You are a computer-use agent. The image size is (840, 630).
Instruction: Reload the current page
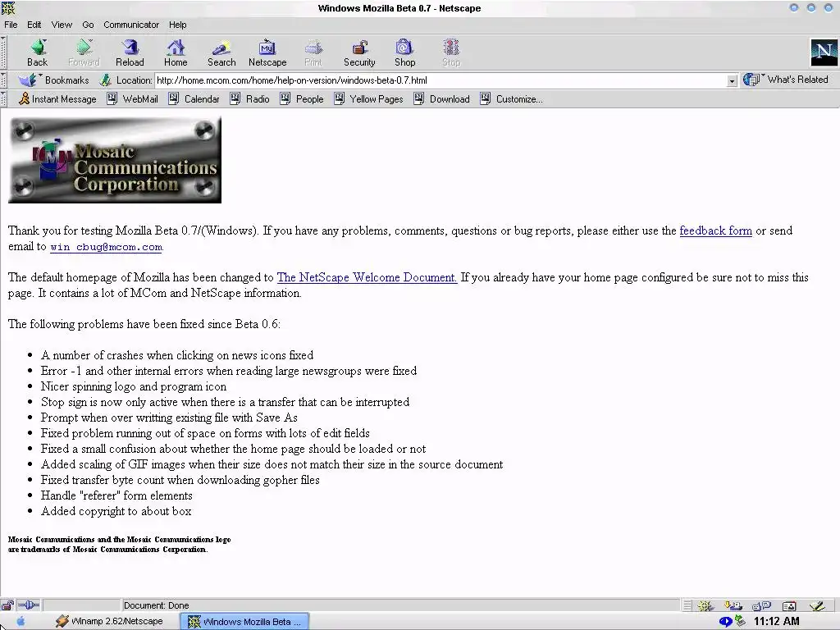(x=130, y=53)
